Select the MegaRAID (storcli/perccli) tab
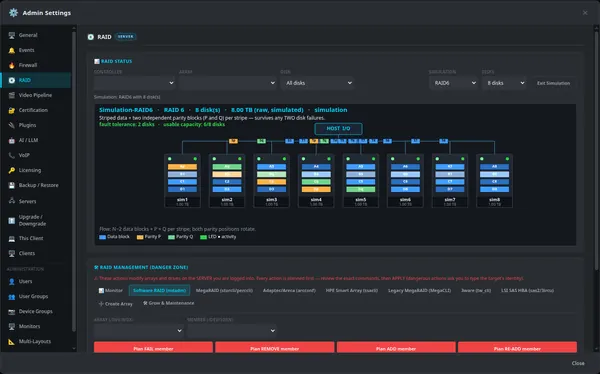The height and width of the screenshot is (374, 600). click(x=224, y=291)
